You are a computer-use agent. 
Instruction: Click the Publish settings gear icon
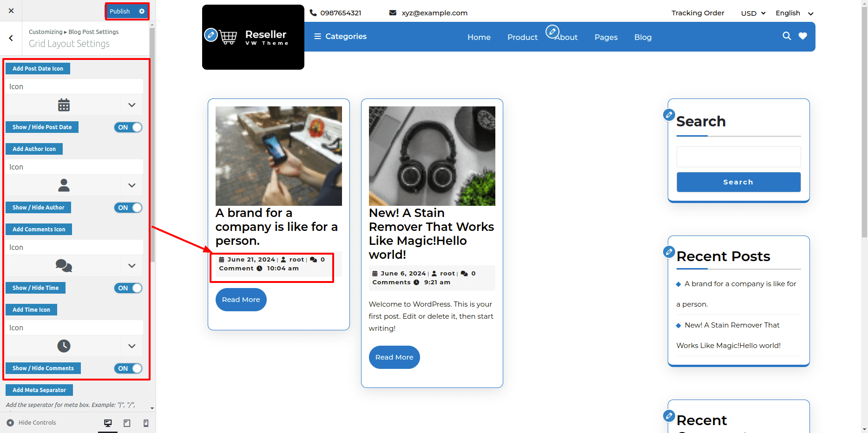[142, 12]
